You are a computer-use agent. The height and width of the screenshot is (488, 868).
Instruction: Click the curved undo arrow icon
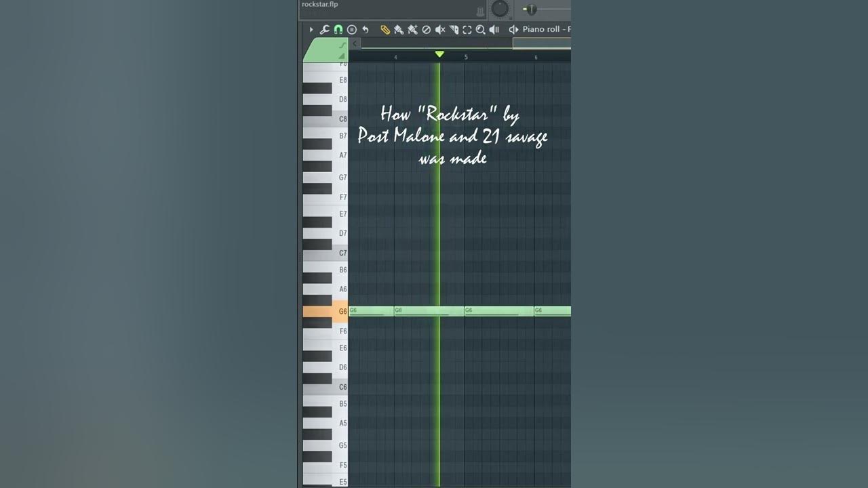(366, 29)
